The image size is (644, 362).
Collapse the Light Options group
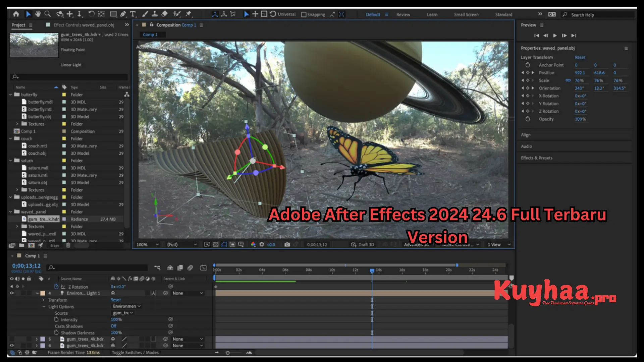[43, 306]
